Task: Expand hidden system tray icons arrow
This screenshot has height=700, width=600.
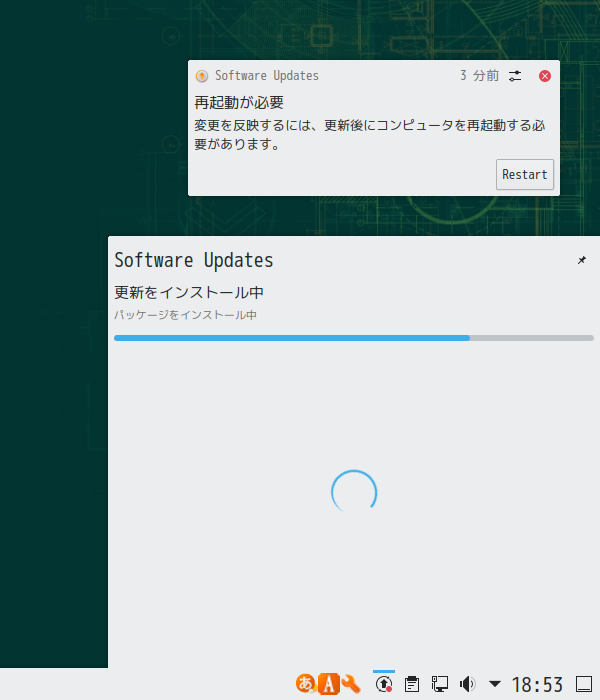Action: point(495,683)
